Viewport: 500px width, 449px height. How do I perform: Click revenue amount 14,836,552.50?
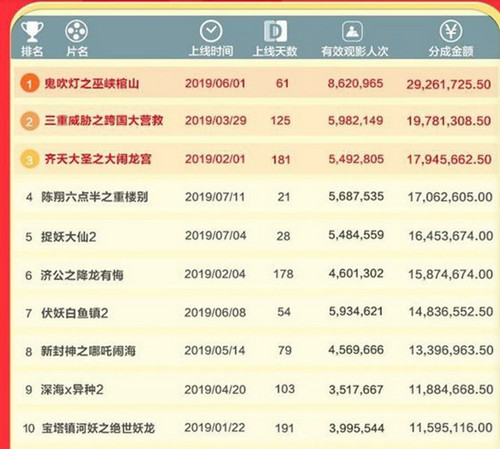tap(451, 312)
